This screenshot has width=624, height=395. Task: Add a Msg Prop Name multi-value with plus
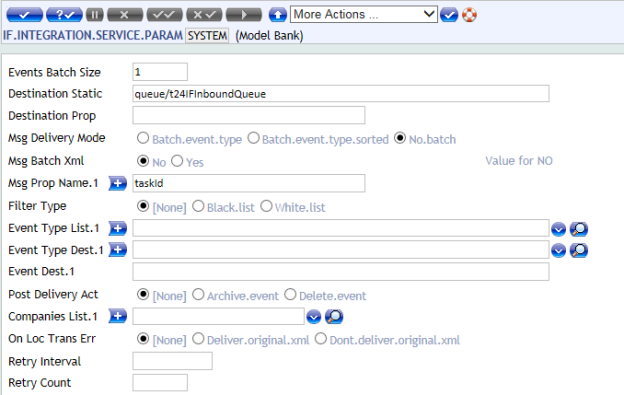[x=117, y=183]
